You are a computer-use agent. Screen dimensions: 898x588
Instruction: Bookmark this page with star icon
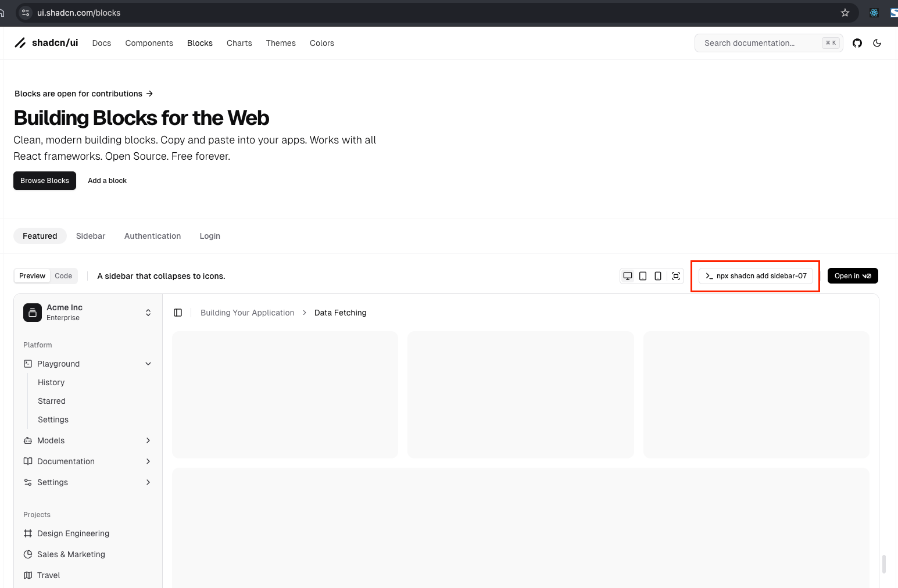tap(845, 13)
